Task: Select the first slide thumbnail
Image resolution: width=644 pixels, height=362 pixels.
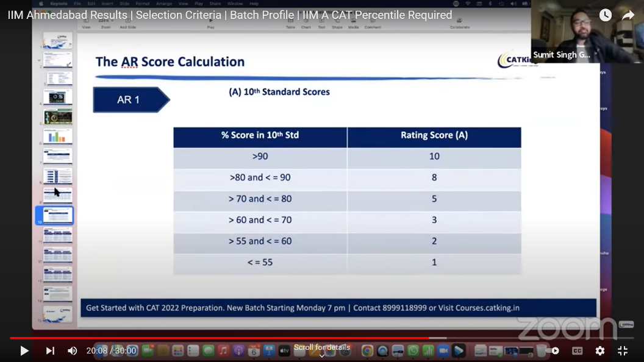Action: tap(57, 41)
